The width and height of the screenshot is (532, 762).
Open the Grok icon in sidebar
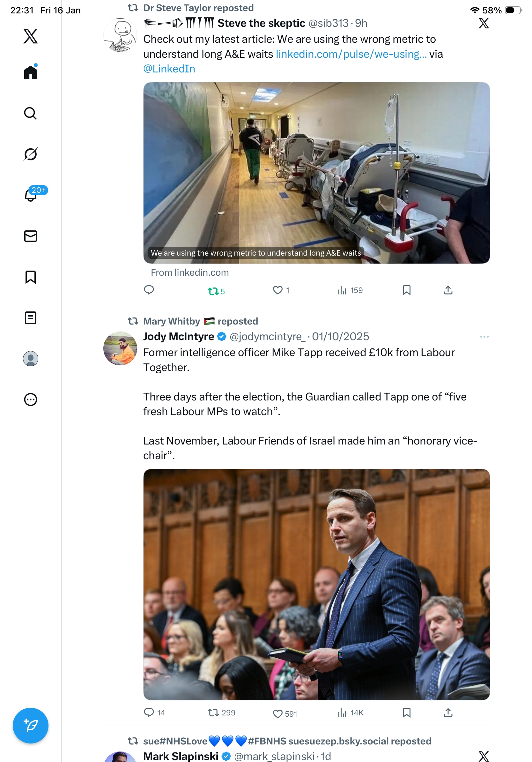31,154
